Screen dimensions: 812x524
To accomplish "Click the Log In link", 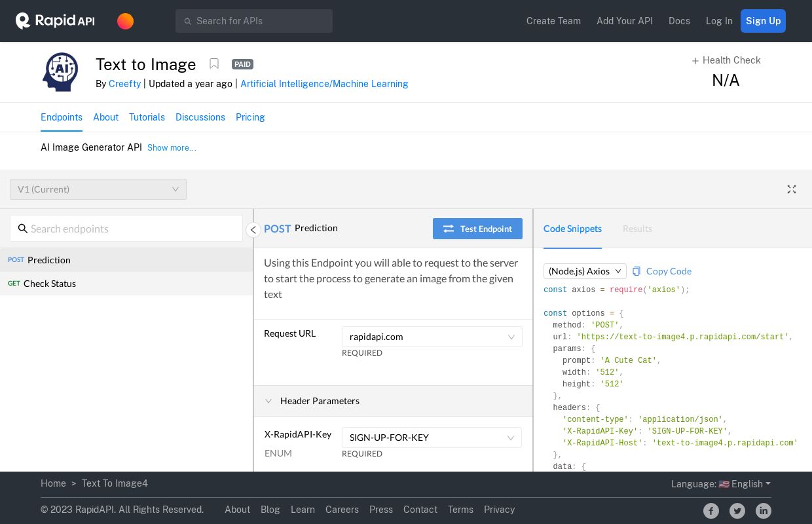I will pos(719,21).
